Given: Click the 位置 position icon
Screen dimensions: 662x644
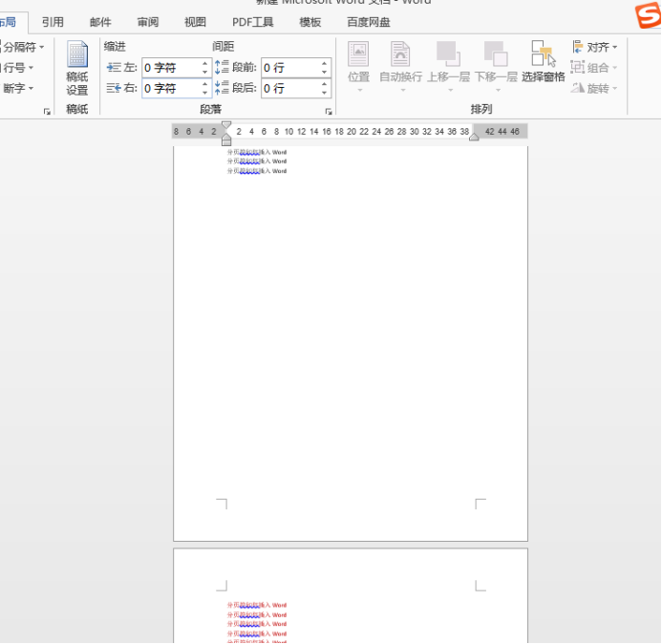Looking at the screenshot, I should pos(358,54).
